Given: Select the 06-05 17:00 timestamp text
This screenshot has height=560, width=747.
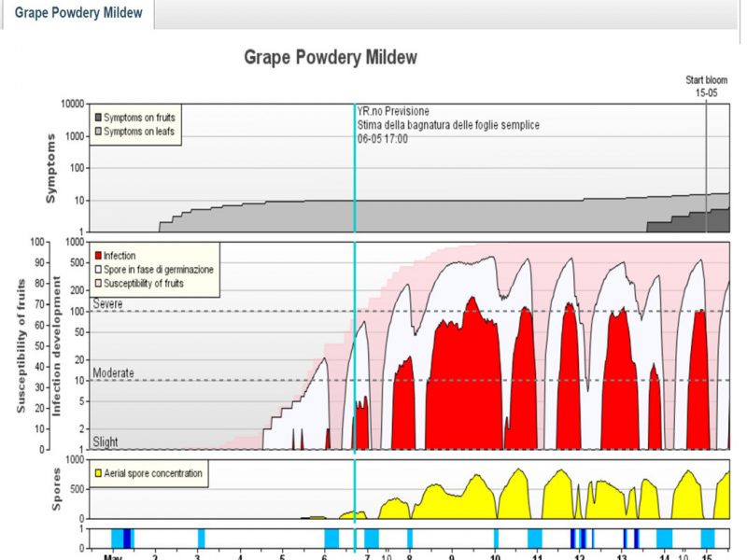Looking at the screenshot, I should point(382,138).
